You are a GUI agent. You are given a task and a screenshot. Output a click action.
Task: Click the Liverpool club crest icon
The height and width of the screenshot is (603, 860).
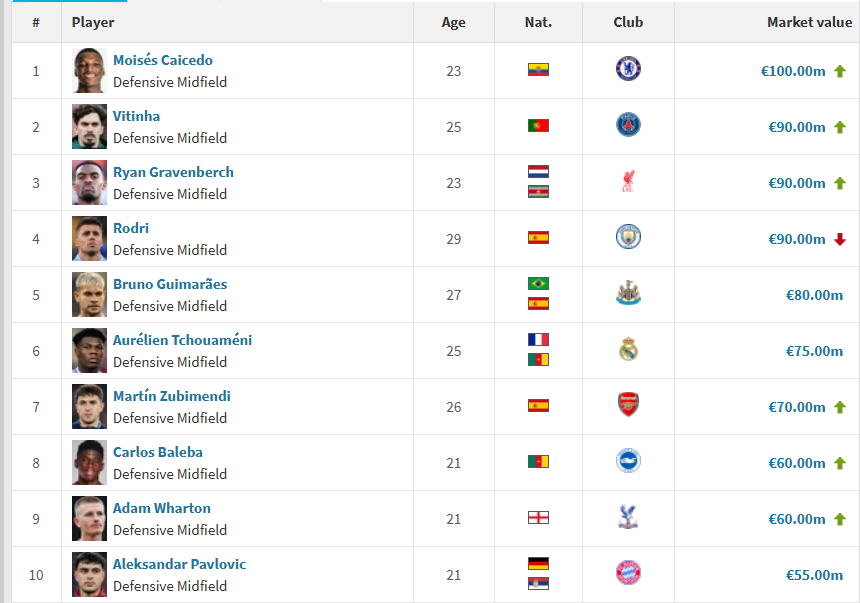[628, 182]
